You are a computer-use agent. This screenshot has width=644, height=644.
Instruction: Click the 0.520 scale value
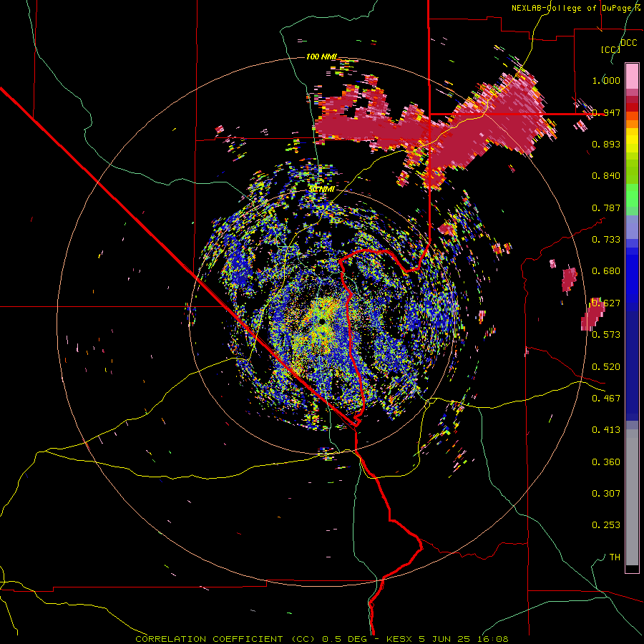pyautogui.click(x=606, y=367)
